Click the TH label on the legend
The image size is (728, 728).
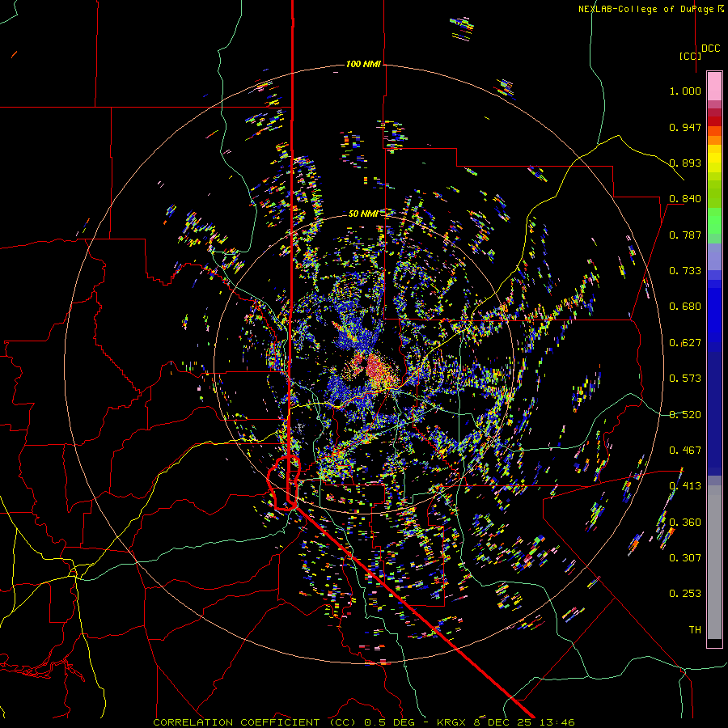coord(695,630)
